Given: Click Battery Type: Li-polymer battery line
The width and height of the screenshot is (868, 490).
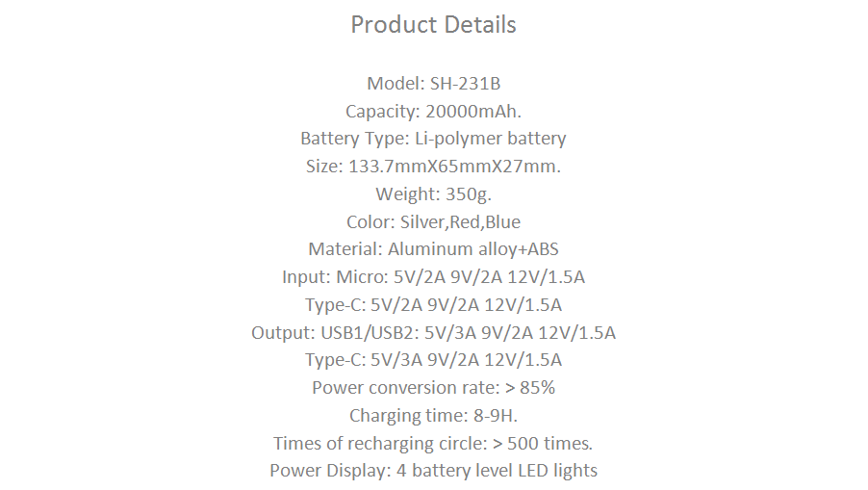Looking at the screenshot, I should click(433, 139).
